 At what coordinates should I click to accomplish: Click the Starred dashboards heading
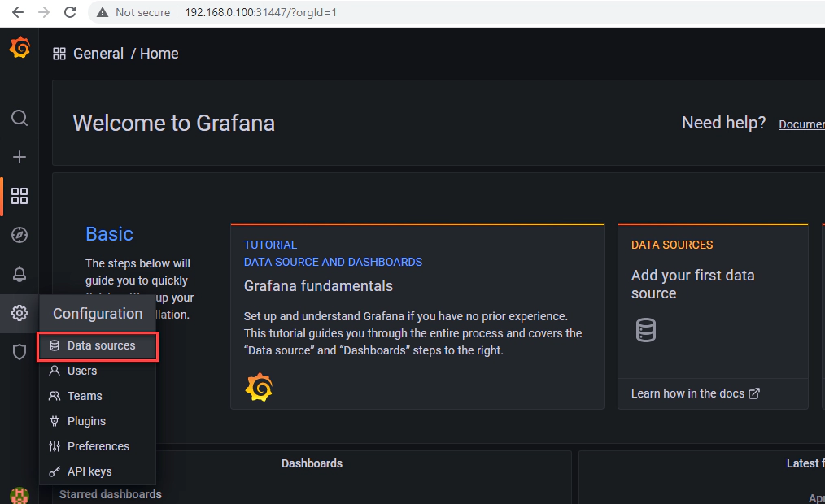coord(111,494)
